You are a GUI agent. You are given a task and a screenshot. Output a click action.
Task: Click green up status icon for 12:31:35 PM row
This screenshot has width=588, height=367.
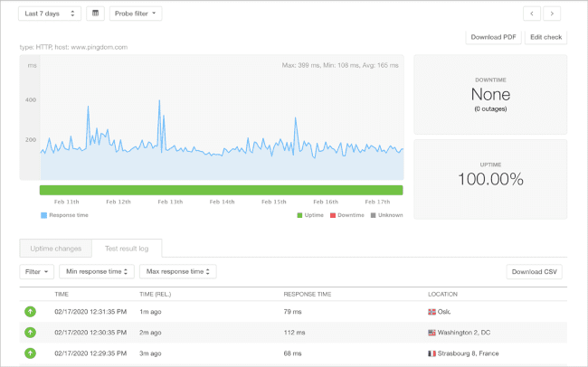[31, 312]
